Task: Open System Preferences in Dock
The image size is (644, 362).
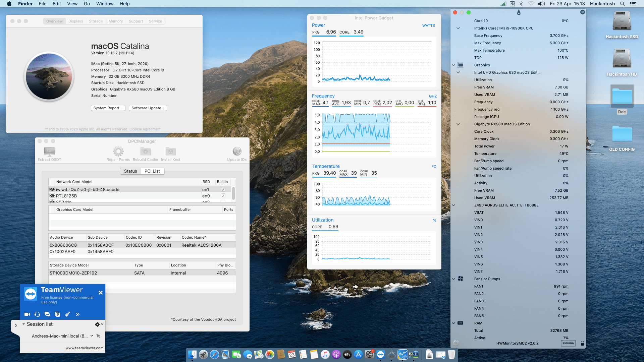Action: (x=369, y=354)
